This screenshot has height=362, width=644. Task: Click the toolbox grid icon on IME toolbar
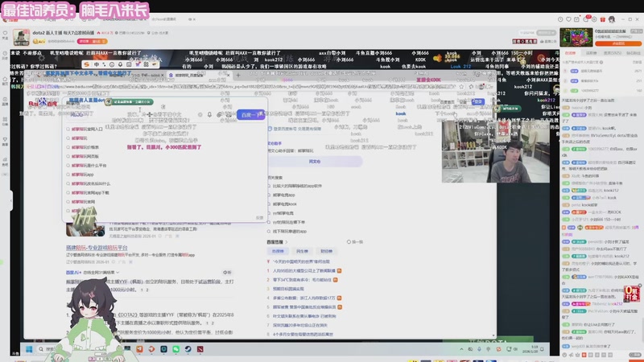(x=146, y=64)
